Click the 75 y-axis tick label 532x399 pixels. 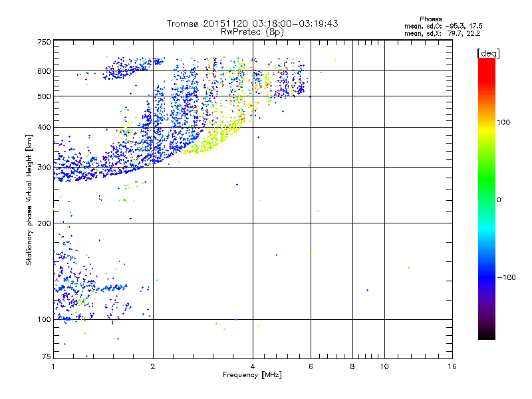tap(47, 356)
